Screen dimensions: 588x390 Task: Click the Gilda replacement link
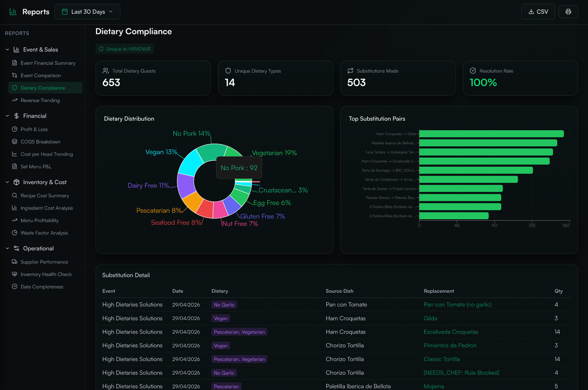tap(430, 318)
